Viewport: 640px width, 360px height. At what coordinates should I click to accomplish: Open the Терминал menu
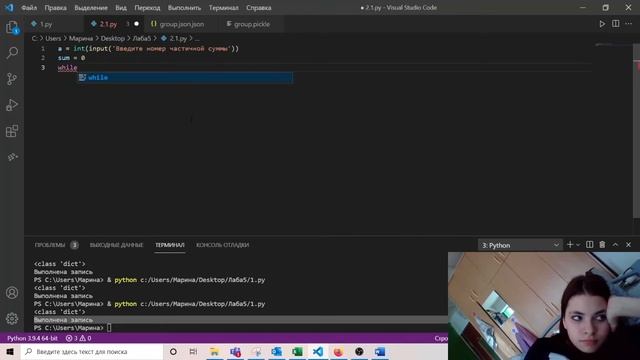coord(224,8)
